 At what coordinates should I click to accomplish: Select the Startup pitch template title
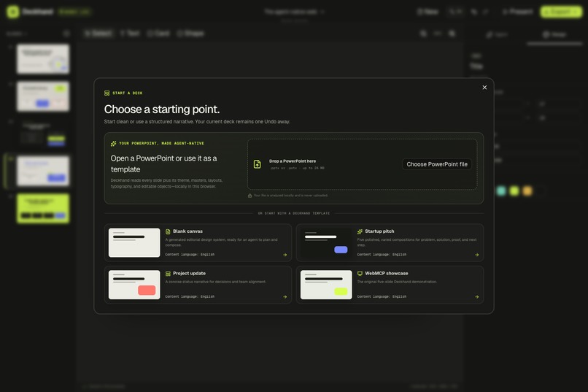[379, 231]
